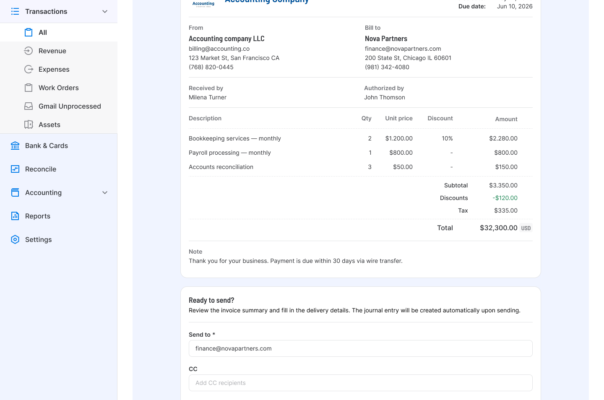
Task: Click the Gmail Unprocessed inbox icon
Action: (29, 106)
